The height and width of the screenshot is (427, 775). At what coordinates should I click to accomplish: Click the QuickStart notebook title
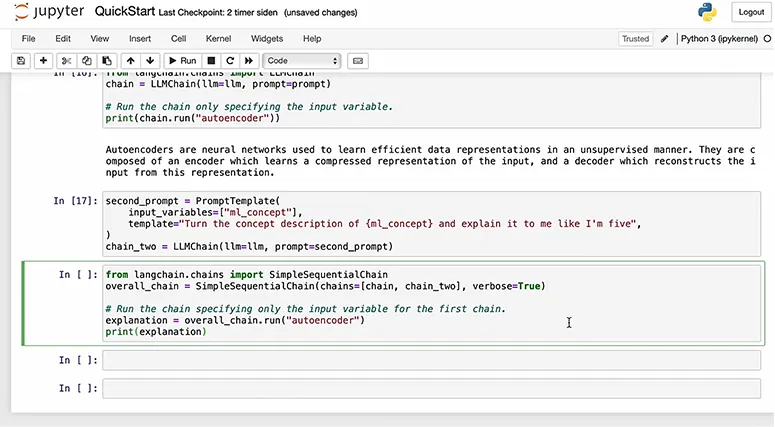point(125,12)
